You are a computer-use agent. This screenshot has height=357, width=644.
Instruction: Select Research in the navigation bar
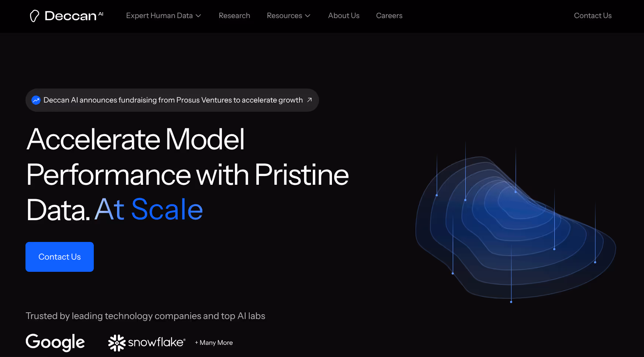[x=234, y=15]
